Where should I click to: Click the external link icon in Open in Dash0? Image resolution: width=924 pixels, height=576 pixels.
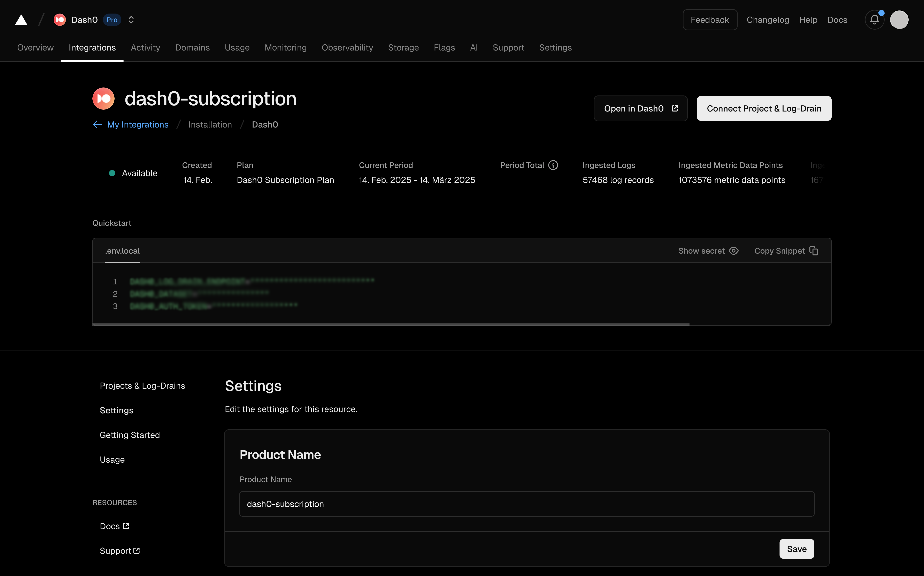(x=675, y=109)
